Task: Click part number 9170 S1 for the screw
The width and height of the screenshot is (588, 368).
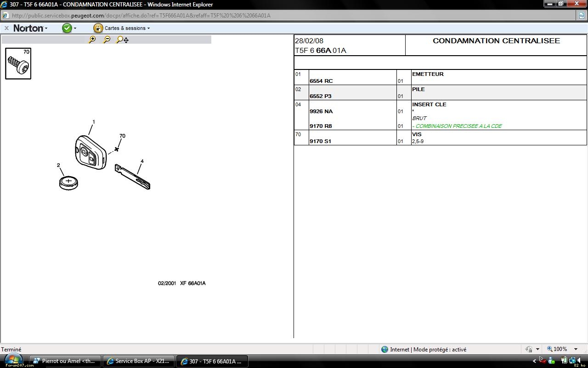Action: (320, 141)
